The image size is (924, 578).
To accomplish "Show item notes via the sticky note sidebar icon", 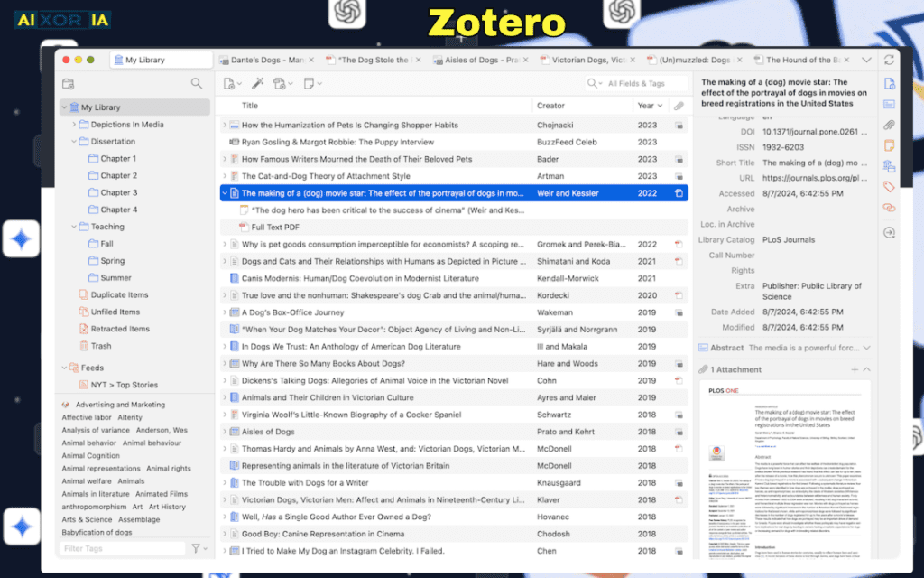I will 890,144.
